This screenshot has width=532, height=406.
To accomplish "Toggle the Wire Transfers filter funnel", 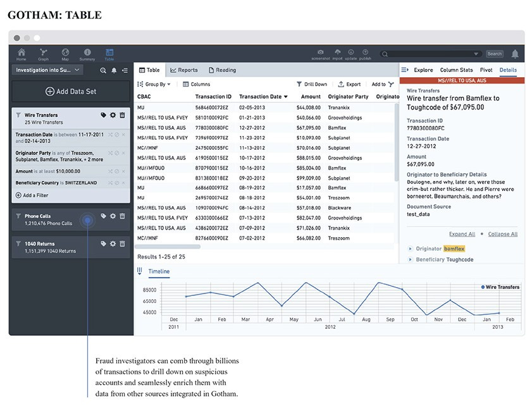I will click(x=18, y=115).
